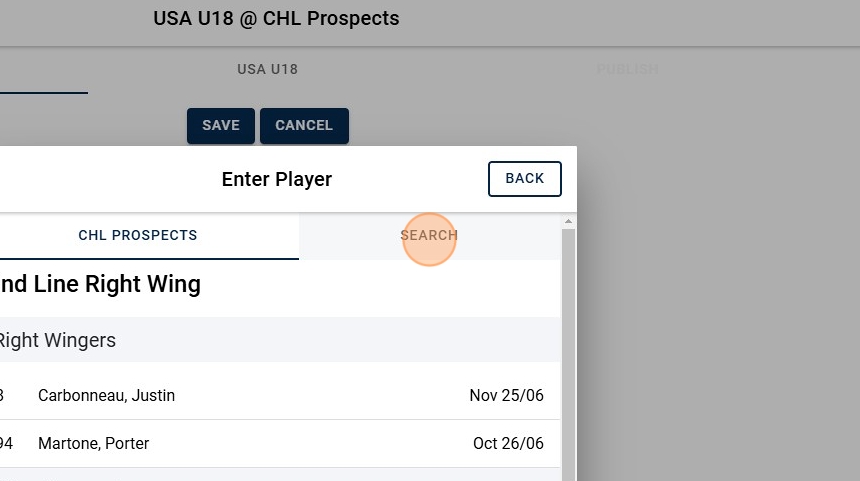The height and width of the screenshot is (481, 860).
Task: Click the scrollbar up arrow
Action: coord(568,221)
